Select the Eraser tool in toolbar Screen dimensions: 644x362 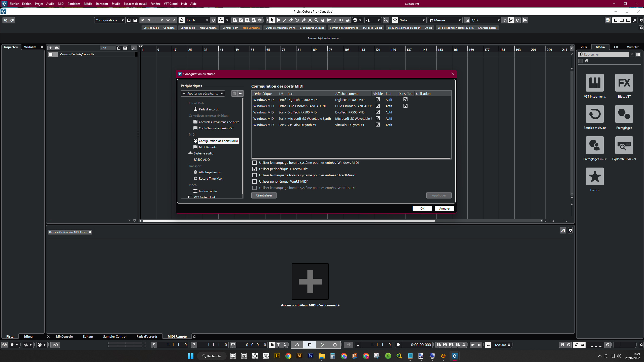click(291, 20)
